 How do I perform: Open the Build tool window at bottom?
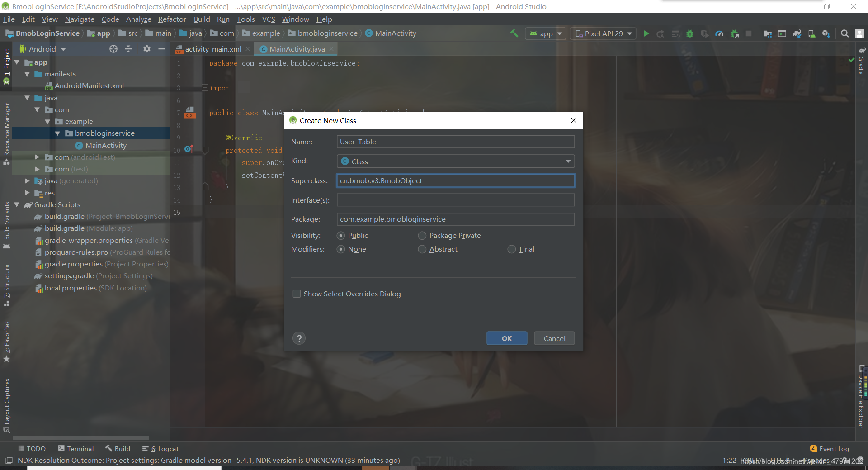[x=118, y=449]
